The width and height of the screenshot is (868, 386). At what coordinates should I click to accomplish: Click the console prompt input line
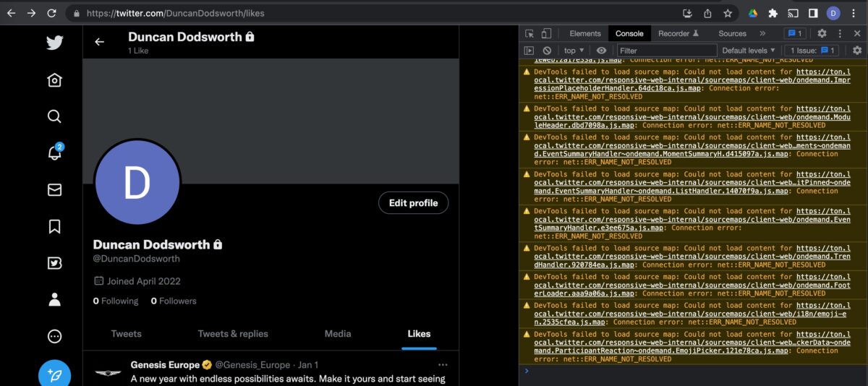tap(694, 371)
